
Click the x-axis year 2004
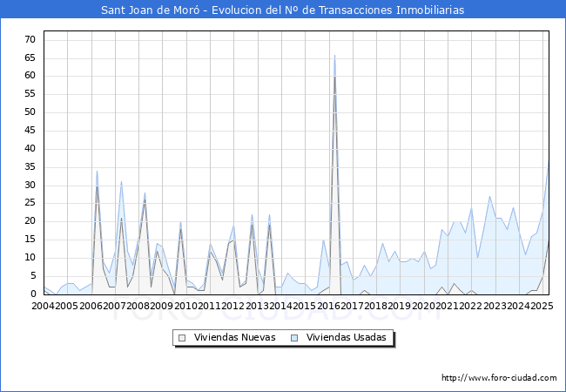pos(44,306)
